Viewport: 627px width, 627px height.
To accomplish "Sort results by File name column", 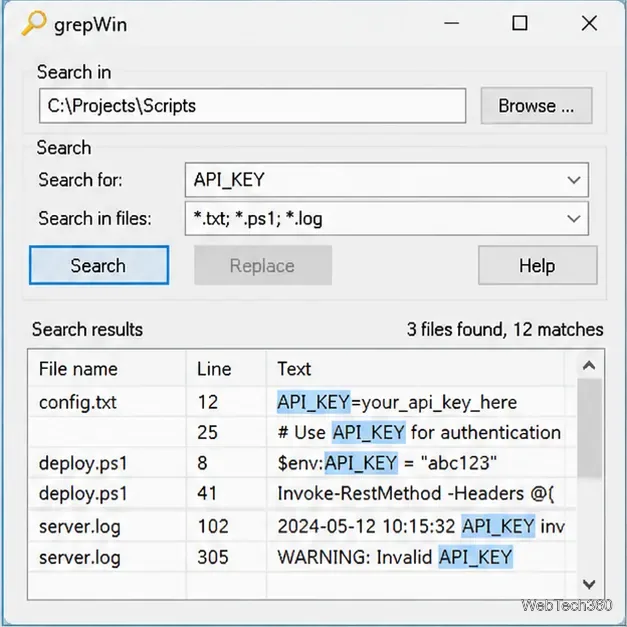I will [x=107, y=369].
